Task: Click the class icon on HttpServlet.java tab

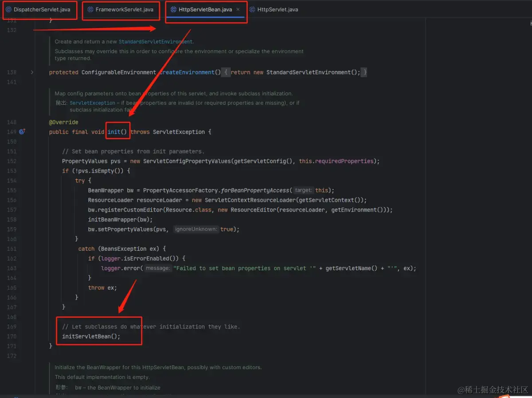Action: click(x=252, y=9)
